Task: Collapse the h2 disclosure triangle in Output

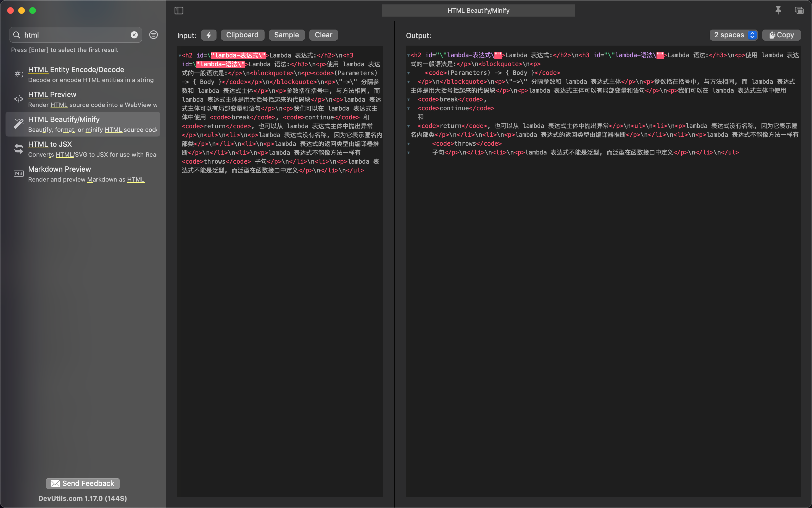Action: 408,55
